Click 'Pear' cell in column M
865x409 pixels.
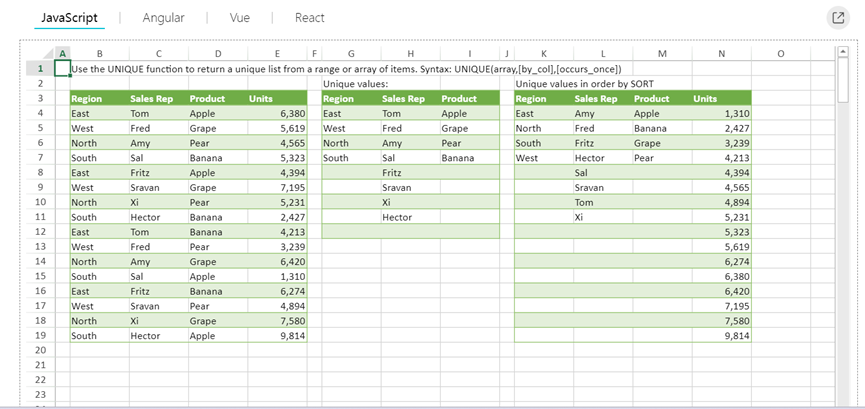(663, 158)
